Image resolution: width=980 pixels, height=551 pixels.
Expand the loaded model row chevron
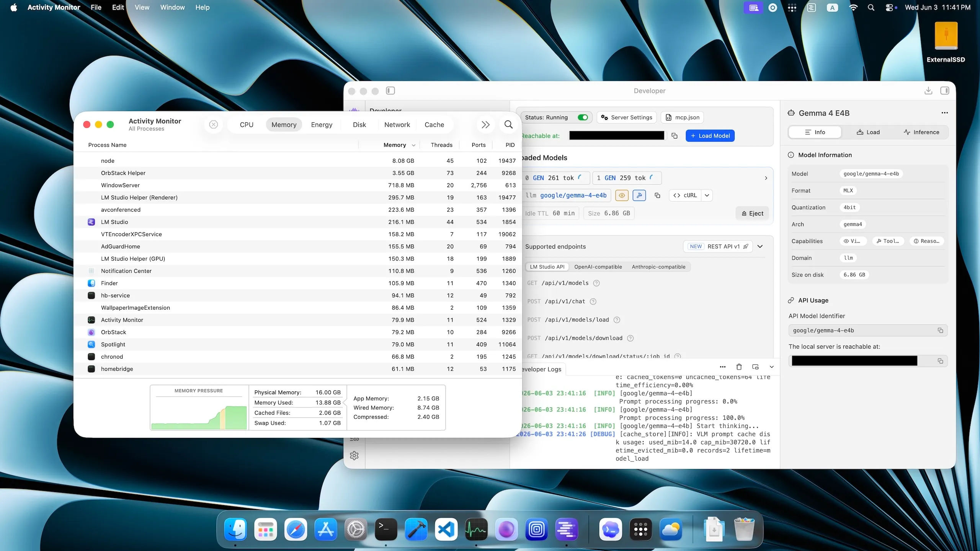point(766,178)
